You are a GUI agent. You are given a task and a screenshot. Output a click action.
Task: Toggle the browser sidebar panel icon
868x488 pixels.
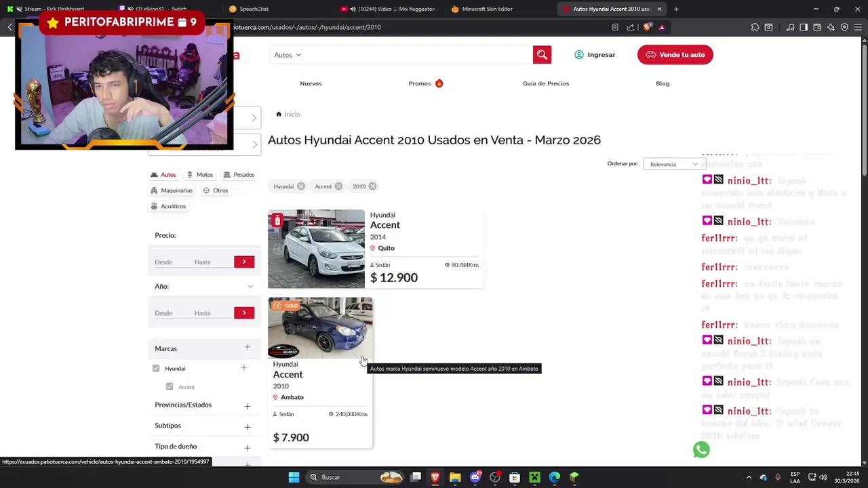(804, 27)
